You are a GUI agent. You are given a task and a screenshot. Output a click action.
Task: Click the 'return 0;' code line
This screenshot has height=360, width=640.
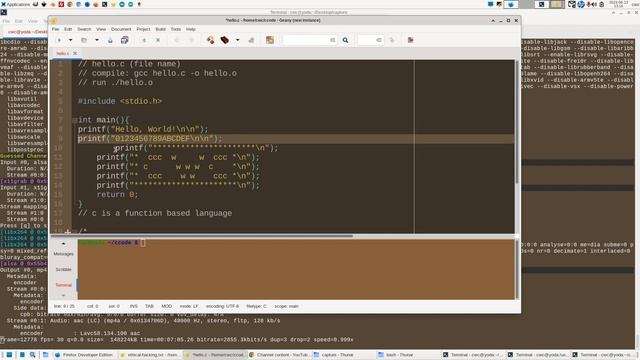tap(118, 195)
